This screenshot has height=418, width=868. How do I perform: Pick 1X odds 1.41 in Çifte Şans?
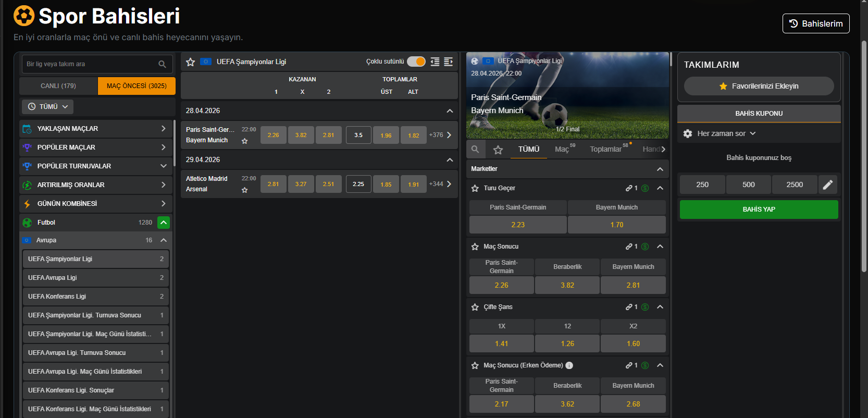502,343
